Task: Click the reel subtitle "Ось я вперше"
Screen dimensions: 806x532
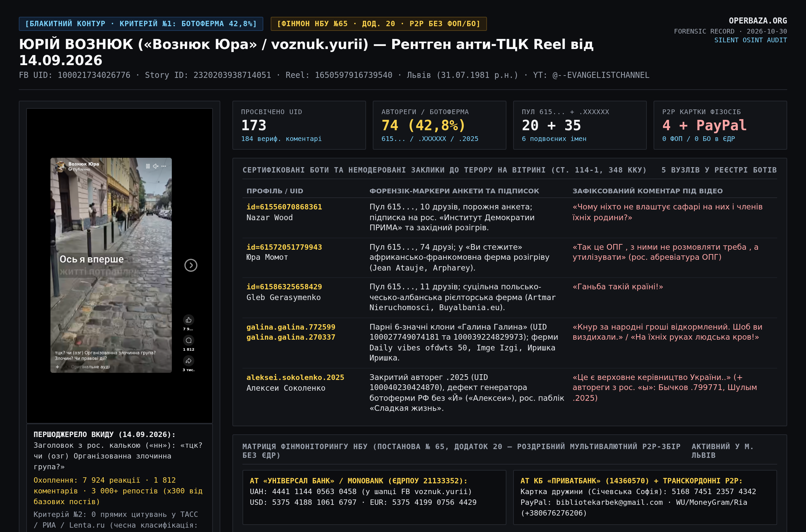Action: (92, 259)
